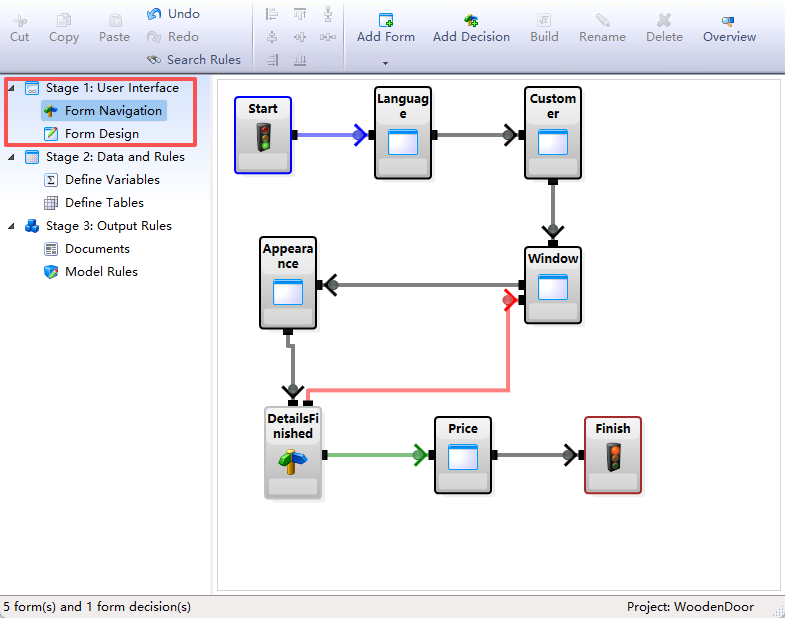Screen dimensions: 785x618
Task: Collapse Stage 3: Output Rules node
Action: click(x=11, y=226)
